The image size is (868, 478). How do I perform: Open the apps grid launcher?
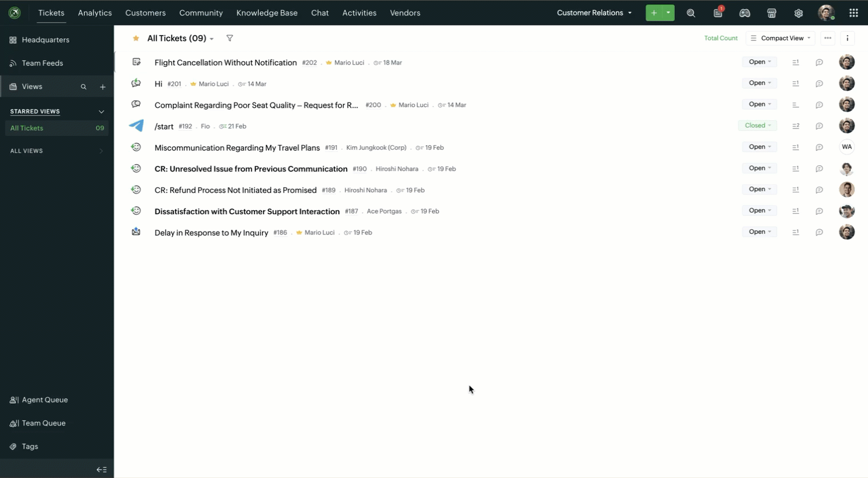pyautogui.click(x=854, y=13)
